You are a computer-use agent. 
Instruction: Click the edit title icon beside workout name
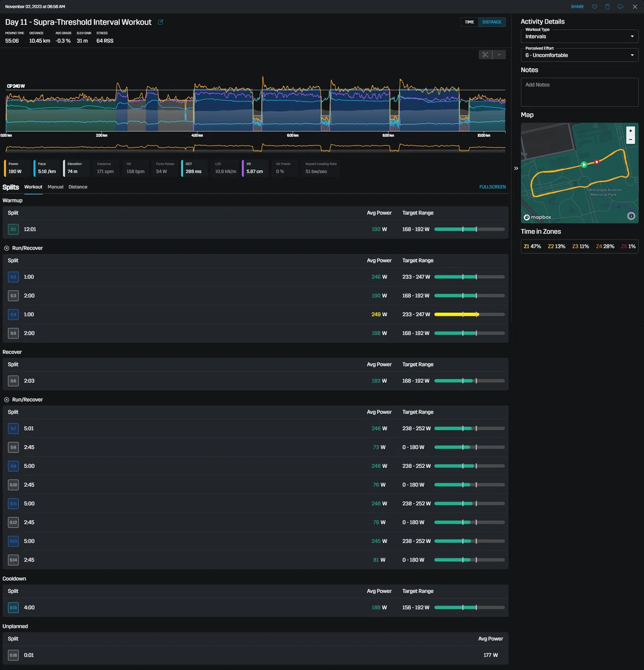tap(160, 22)
